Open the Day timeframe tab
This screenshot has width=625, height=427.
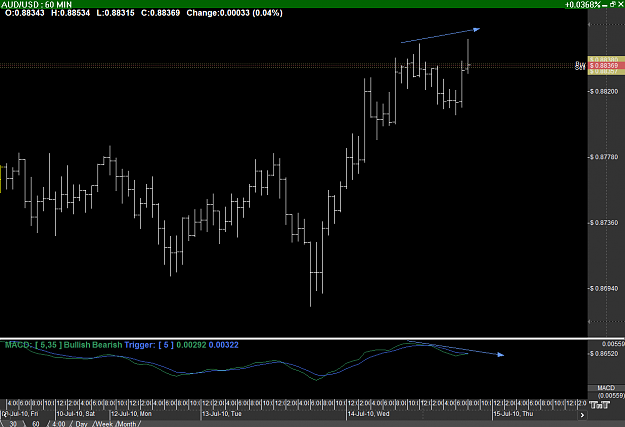point(81,423)
